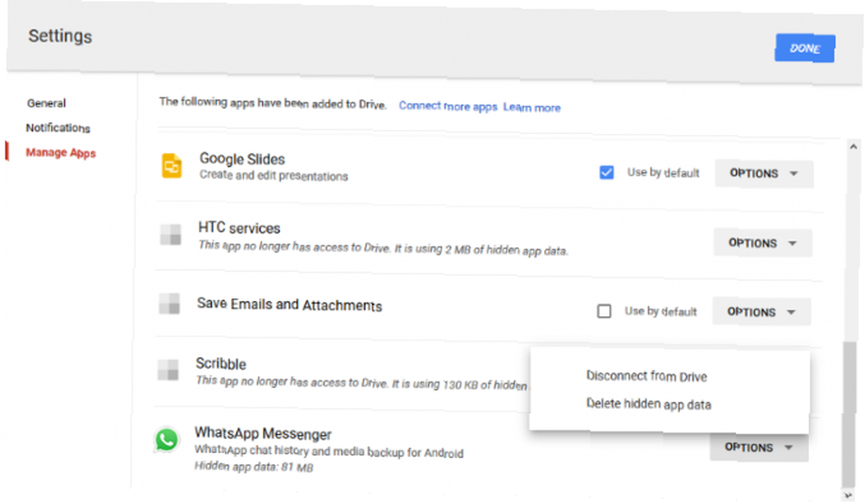Expand Options for Save Emails and Attachments

(x=761, y=311)
